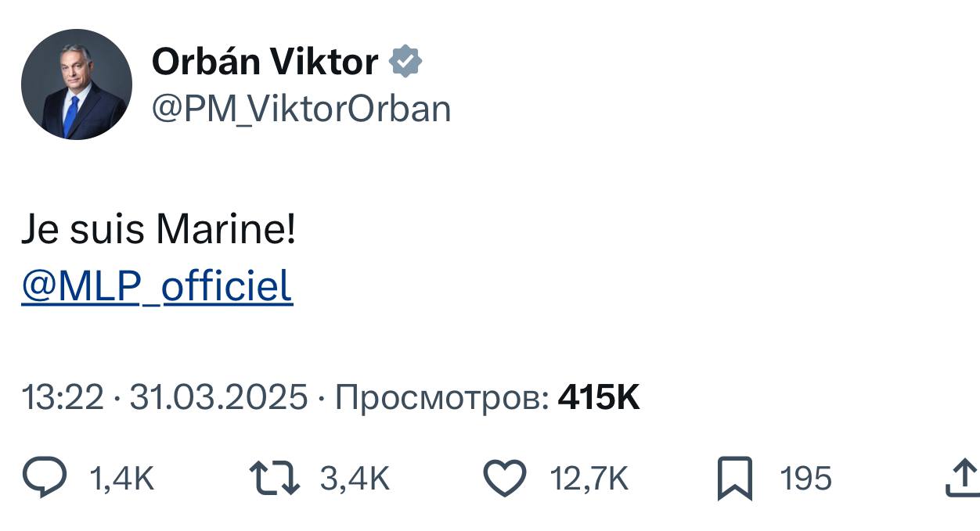
Task: Show reposts via the 3,4K count
Action: point(355,478)
